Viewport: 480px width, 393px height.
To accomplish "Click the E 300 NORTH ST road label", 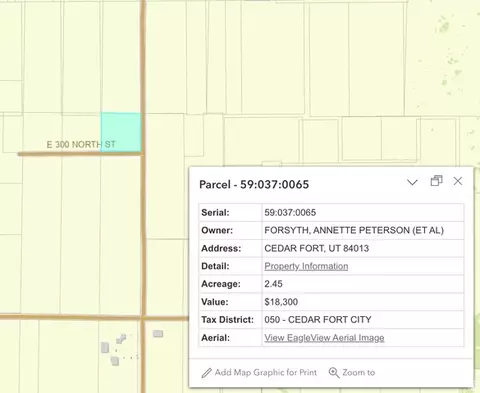I will click(x=81, y=144).
